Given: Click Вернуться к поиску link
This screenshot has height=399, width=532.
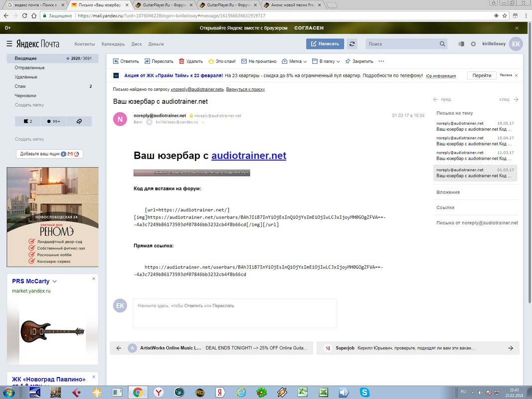Looking at the screenshot, I should (245, 89).
